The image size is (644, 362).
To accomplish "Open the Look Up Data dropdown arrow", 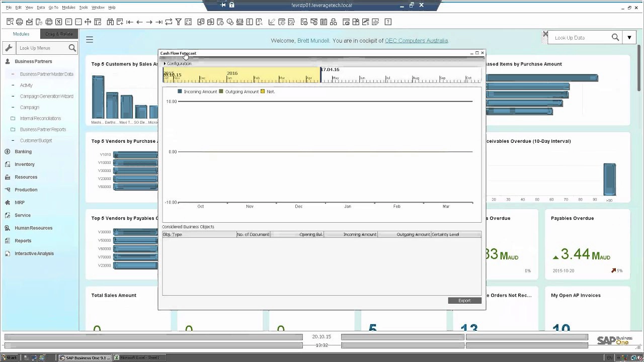I will click(629, 37).
